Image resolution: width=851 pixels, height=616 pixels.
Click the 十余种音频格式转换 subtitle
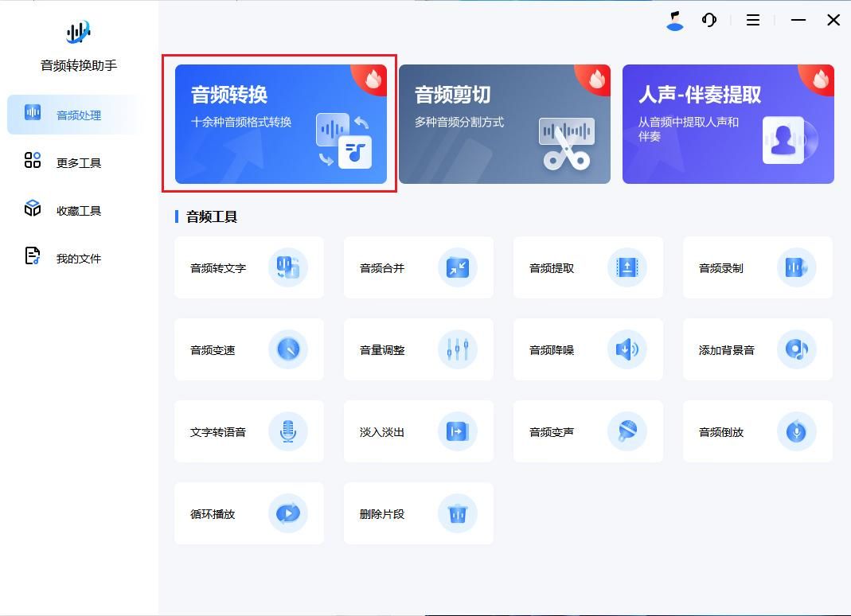tap(241, 122)
